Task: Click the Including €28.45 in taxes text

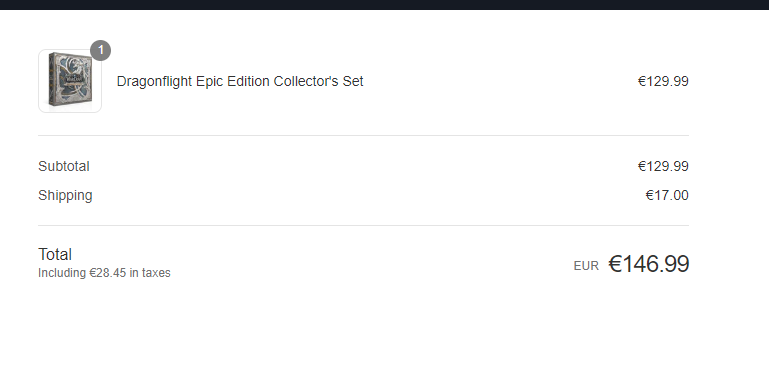Action: [104, 273]
